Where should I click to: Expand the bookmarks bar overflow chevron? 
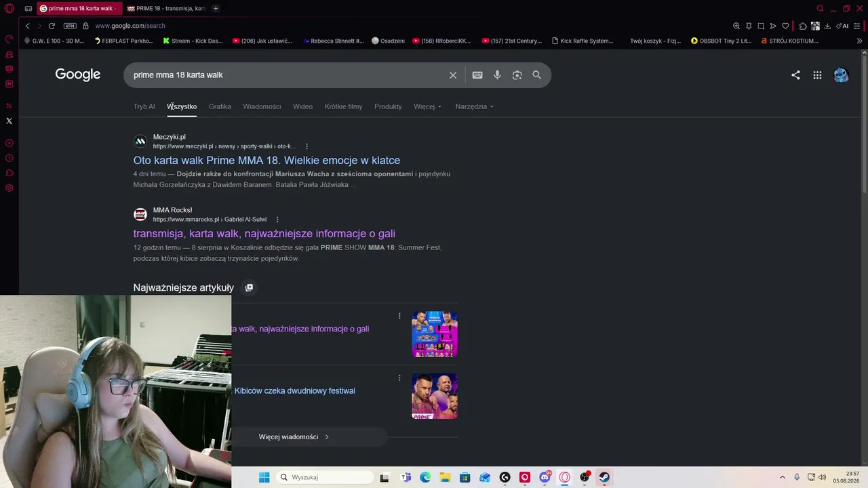859,41
